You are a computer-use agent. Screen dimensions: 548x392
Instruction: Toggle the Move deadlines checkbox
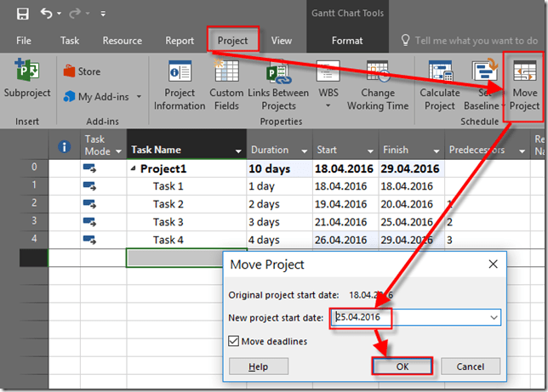[x=236, y=341]
